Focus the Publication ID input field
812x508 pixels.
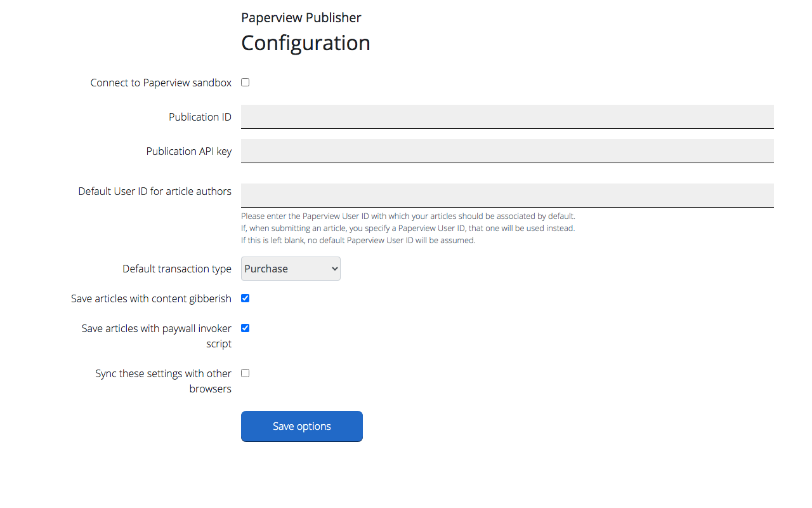point(507,117)
